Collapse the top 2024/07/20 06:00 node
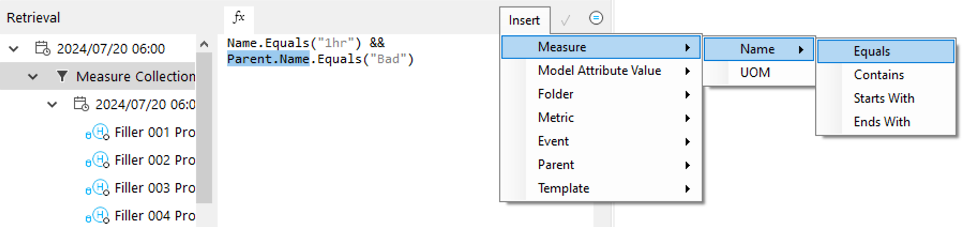Viewport: 980px width, 227px height. (14, 49)
